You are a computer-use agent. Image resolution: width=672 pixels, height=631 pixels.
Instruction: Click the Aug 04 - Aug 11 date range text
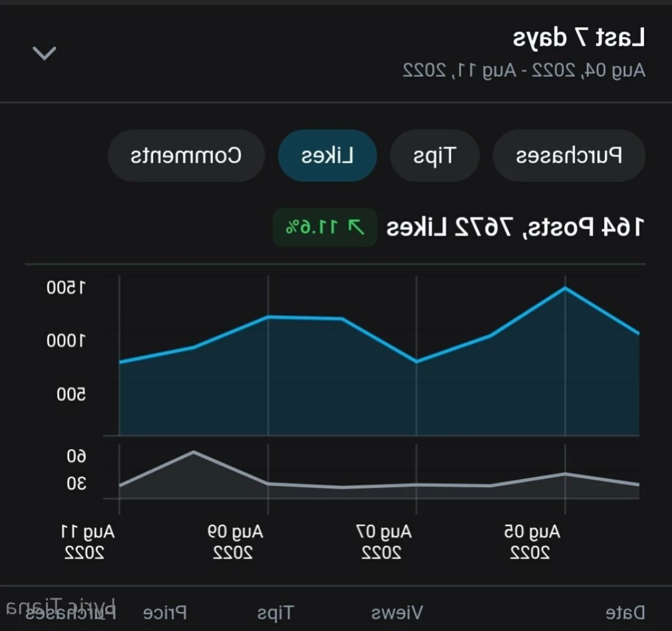tap(523, 70)
